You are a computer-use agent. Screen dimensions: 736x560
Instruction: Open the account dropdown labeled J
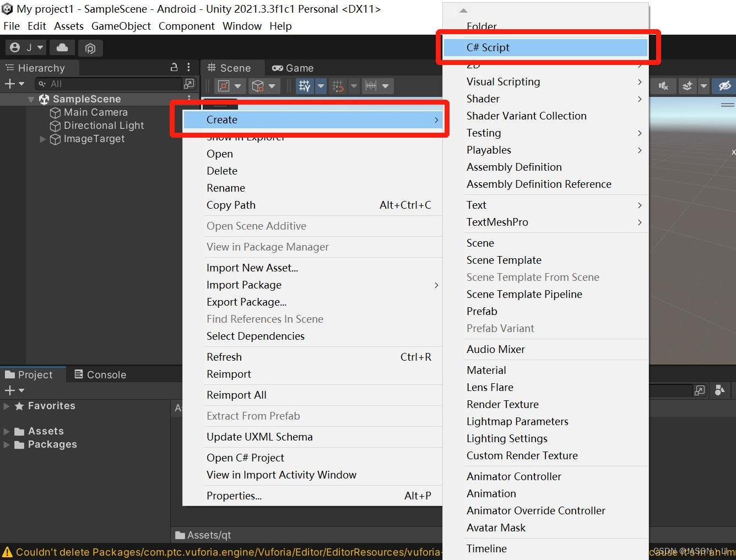(25, 47)
